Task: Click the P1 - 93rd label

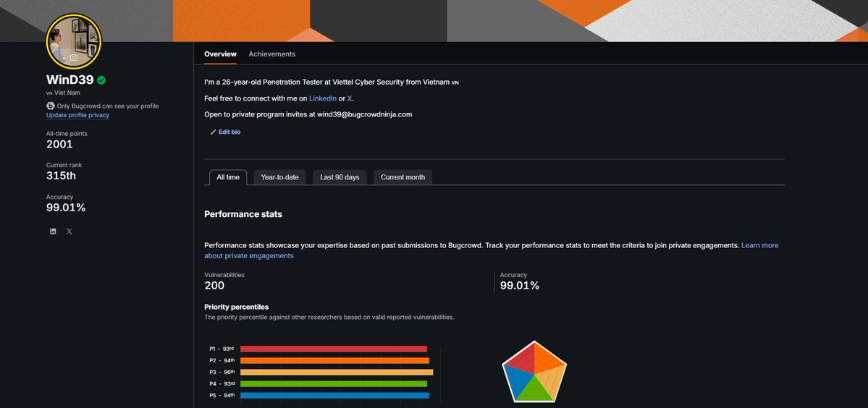Action: coord(222,349)
